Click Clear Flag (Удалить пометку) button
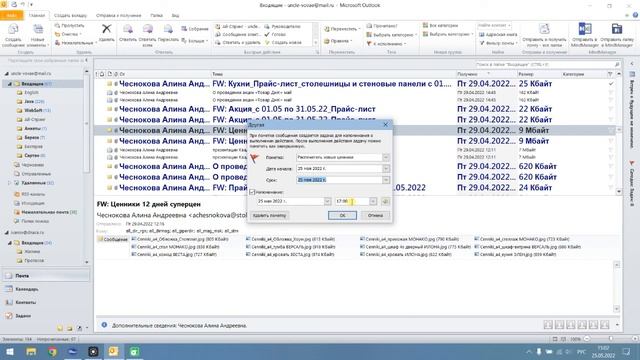640x360 pixels. [269, 215]
